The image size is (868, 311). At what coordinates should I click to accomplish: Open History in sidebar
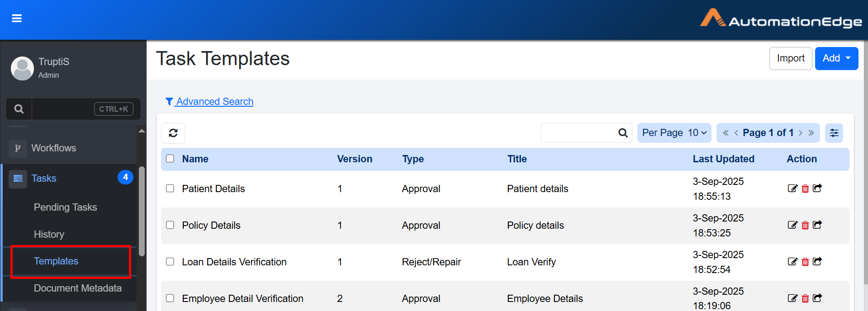tap(49, 235)
